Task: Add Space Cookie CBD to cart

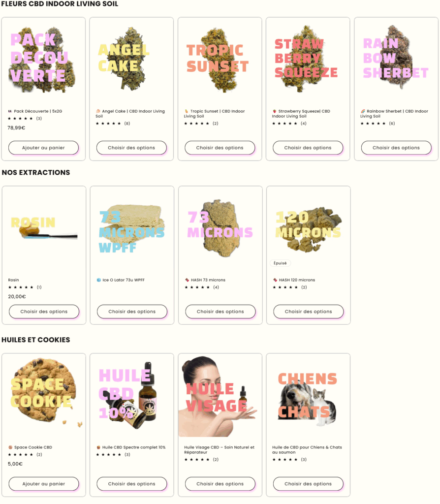Action: point(44,484)
